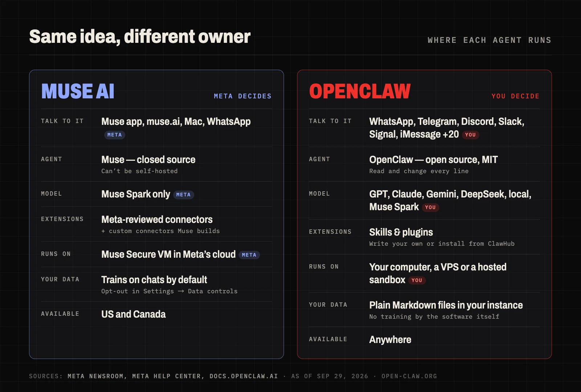
Task: Click 'Muse app, muse.ai, Mac, WhatsApp' text
Action: [176, 122]
